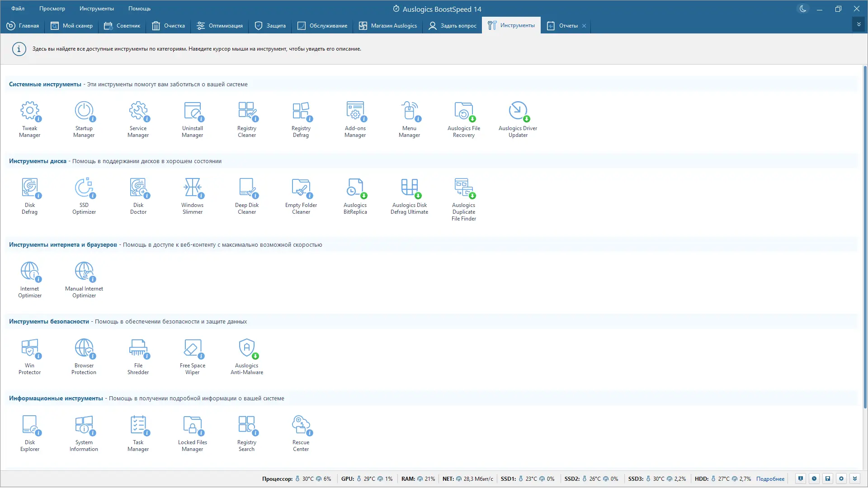The height and width of the screenshot is (488, 868).
Task: Click the Подробнее link
Action: point(770,479)
